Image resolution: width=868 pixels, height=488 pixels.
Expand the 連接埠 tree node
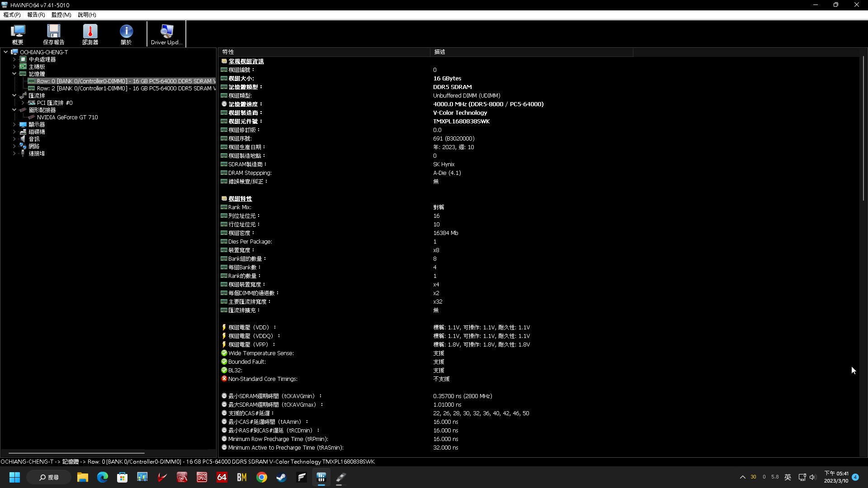point(14,153)
